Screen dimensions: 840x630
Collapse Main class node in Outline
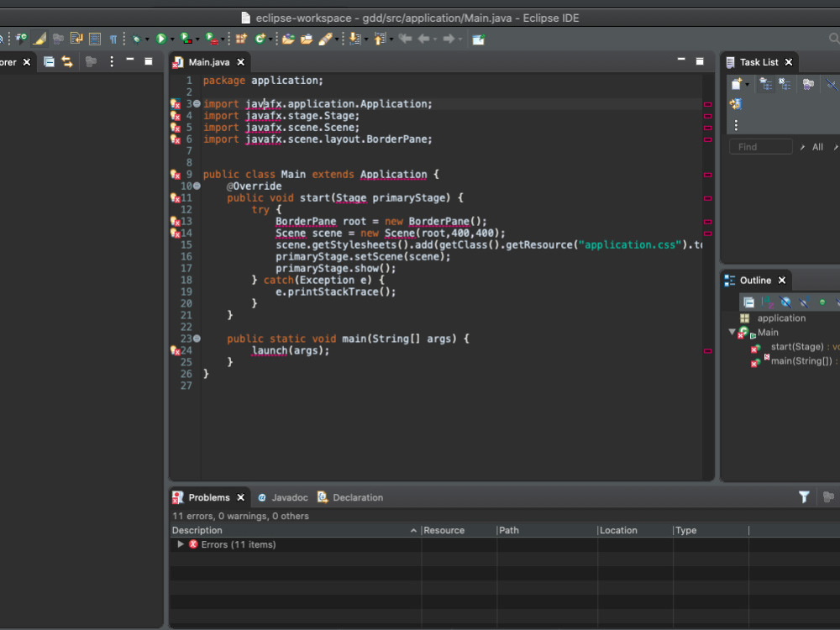pos(732,332)
